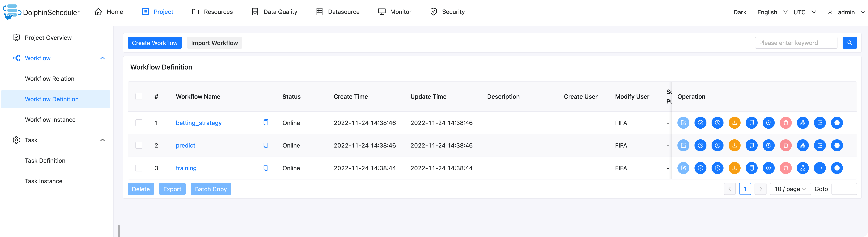Image resolution: width=868 pixels, height=237 pixels.
Task: Open the predict workflow link
Action: point(185,145)
